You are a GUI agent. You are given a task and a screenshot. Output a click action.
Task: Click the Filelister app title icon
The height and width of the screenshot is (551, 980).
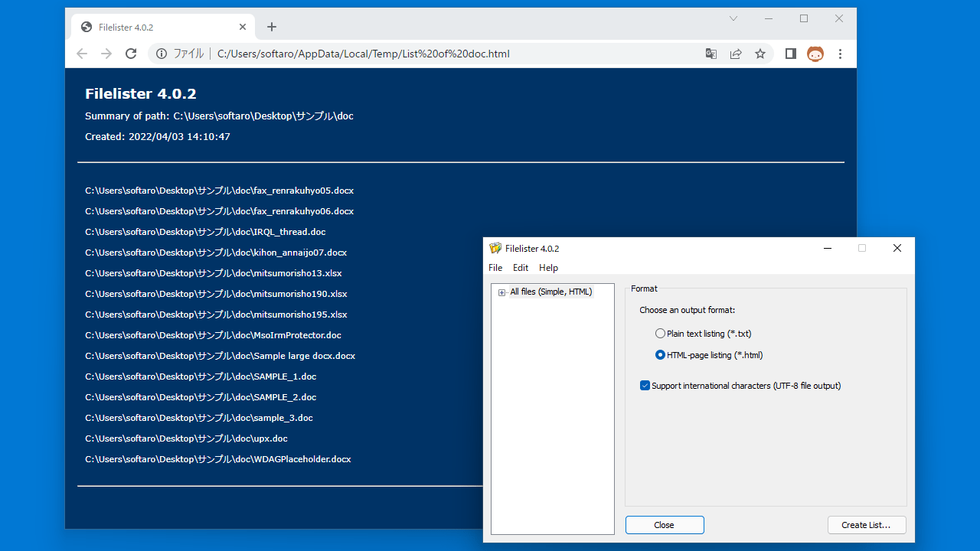(495, 248)
